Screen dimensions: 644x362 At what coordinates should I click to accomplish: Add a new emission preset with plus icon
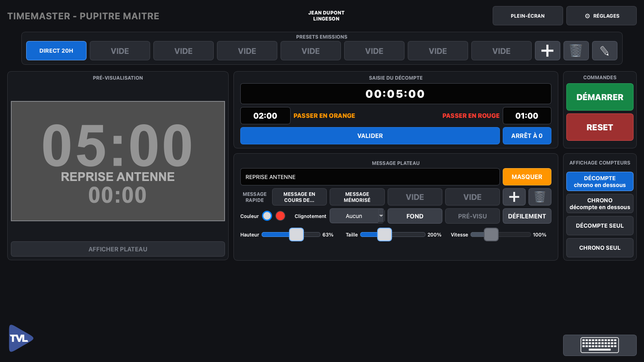coord(547,51)
